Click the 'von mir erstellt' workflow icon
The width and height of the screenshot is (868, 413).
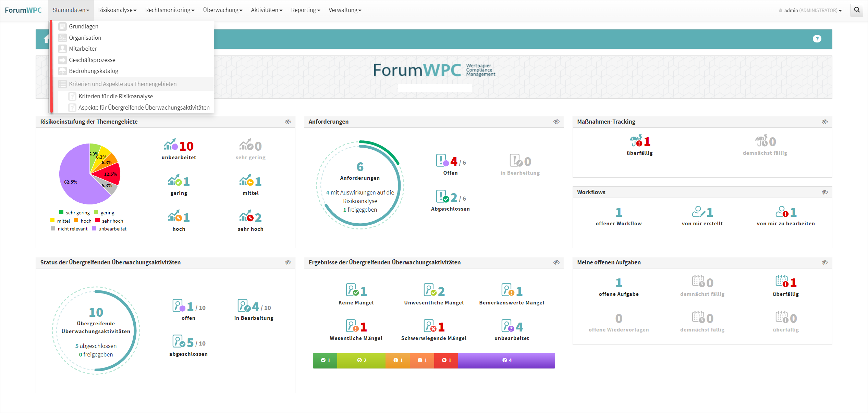tap(698, 212)
